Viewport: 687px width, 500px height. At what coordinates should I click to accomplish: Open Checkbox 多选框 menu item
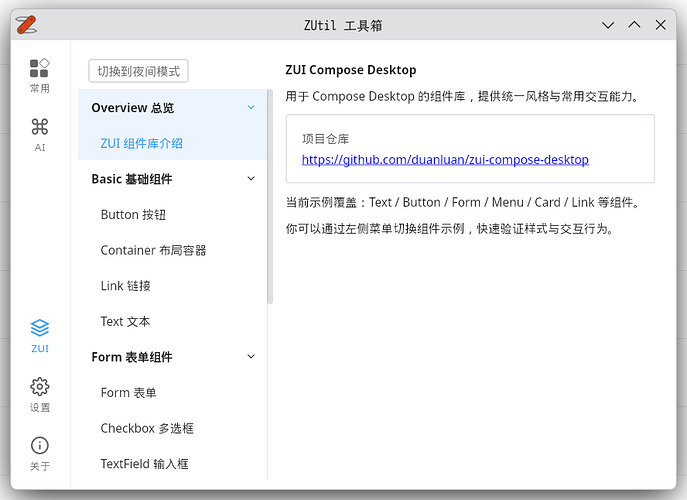click(172, 428)
